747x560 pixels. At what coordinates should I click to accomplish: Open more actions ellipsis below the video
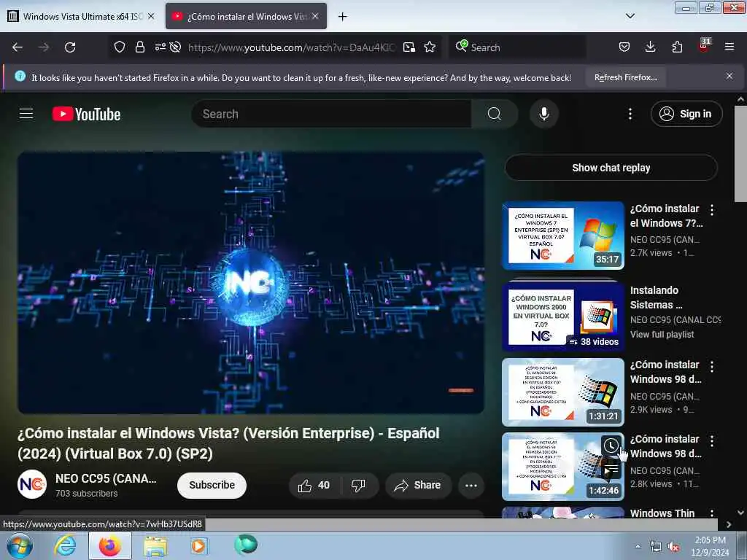471,485
